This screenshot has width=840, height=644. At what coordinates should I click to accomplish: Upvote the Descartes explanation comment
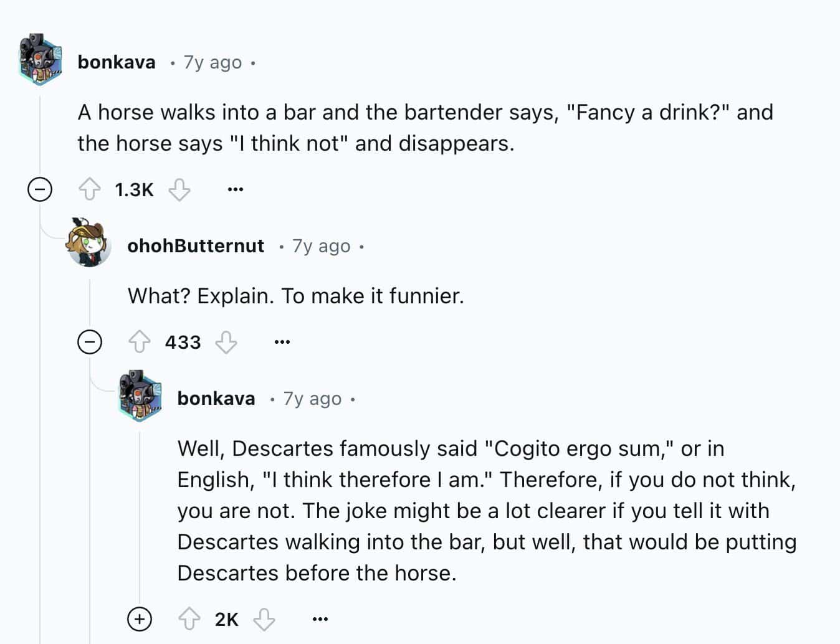click(191, 618)
